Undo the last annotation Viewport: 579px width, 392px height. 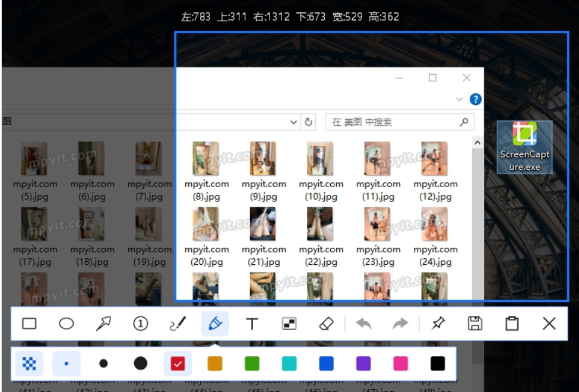(364, 324)
